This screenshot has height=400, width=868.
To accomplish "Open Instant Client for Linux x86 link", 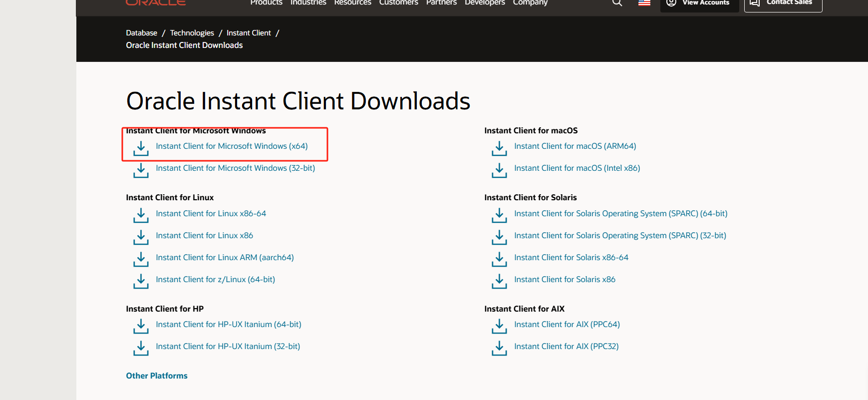I will [205, 236].
